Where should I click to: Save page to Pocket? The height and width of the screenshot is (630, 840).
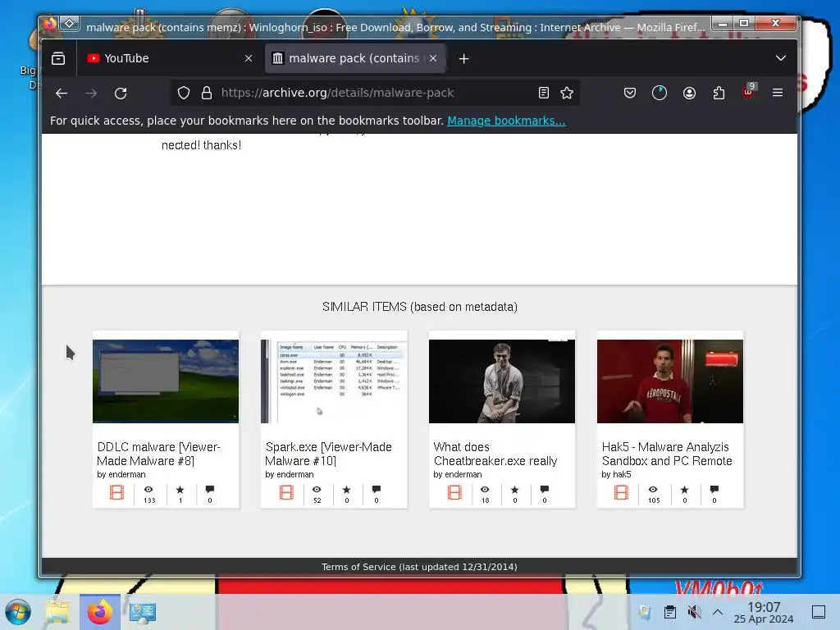[x=630, y=94]
